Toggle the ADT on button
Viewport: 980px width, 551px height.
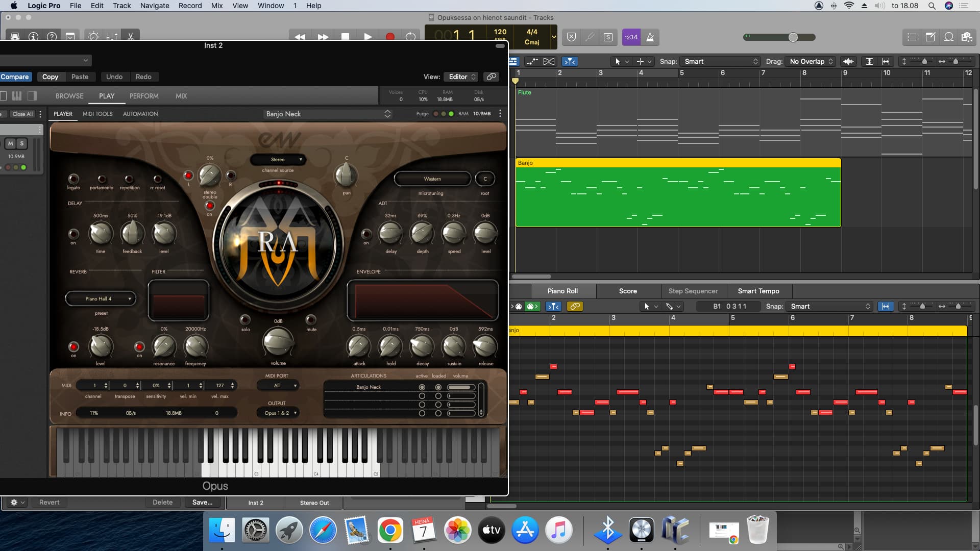tap(366, 234)
